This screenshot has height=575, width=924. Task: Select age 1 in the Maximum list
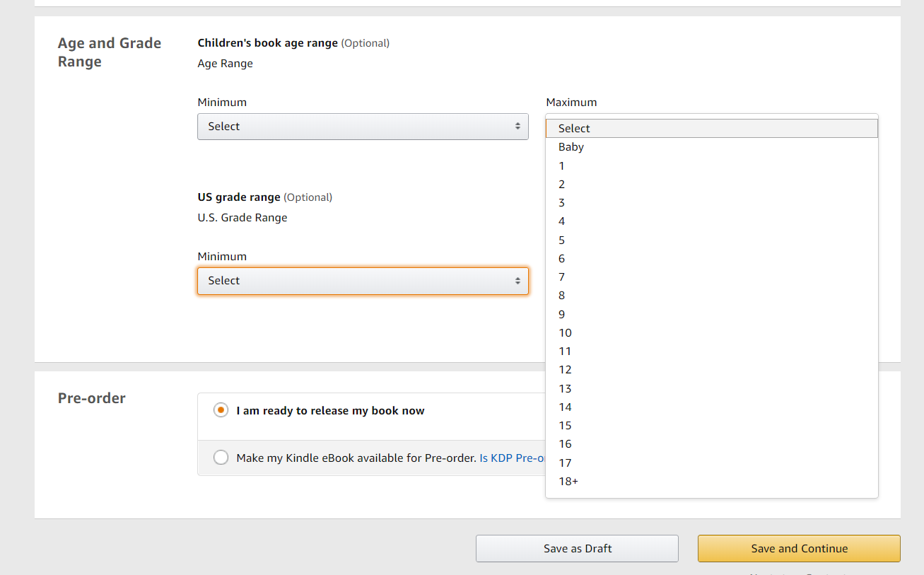point(711,166)
